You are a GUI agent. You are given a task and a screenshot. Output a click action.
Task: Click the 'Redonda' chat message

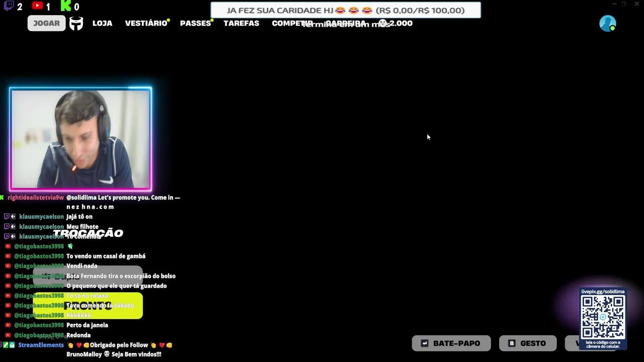(78, 335)
